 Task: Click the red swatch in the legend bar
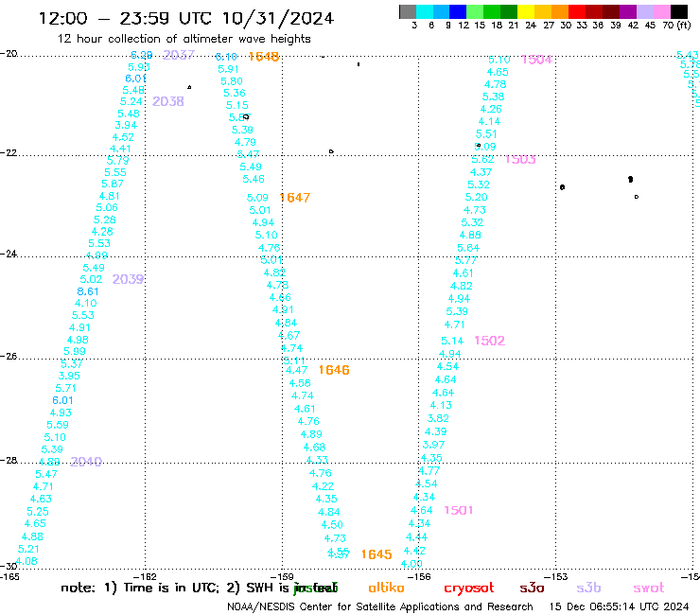coord(577,11)
